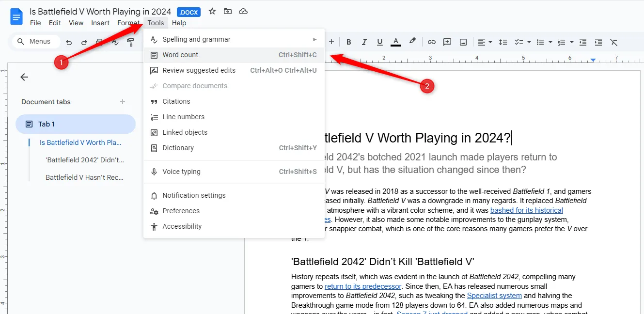Viewport: 644px width, 314px height.
Task: Open the bulleted list options arrow
Action: [550, 42]
